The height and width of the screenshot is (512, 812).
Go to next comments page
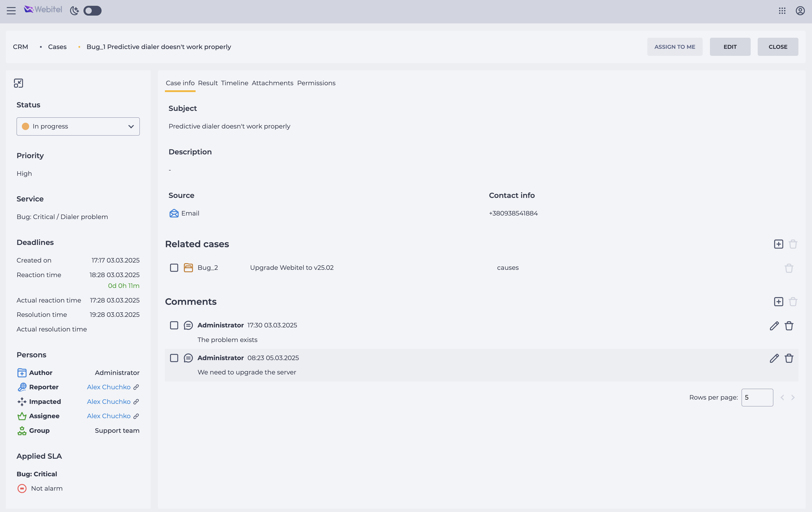tap(793, 397)
